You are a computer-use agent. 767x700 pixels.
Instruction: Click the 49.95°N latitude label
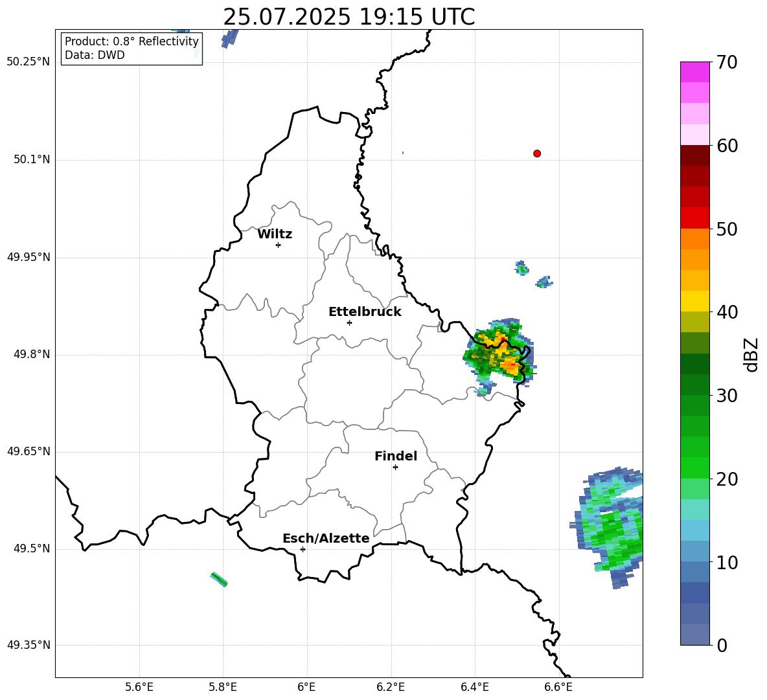coord(29,257)
